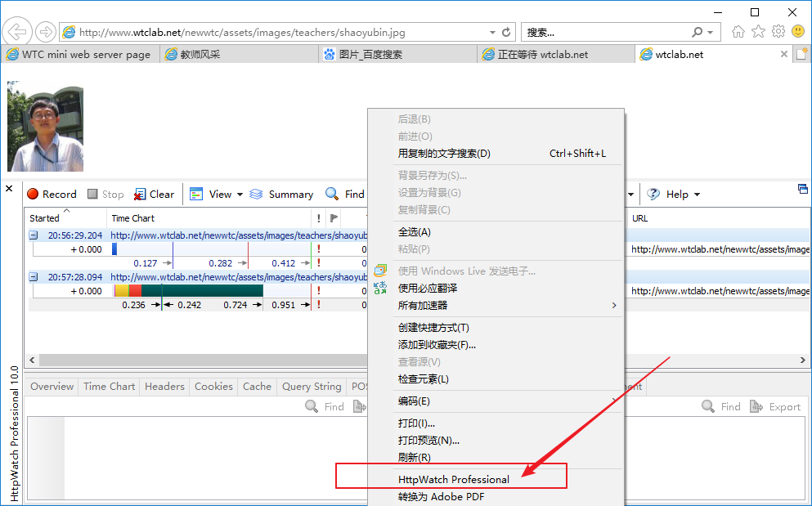The width and height of the screenshot is (812, 506).
Task: Click the refresh icon in address bar
Action: (506, 32)
